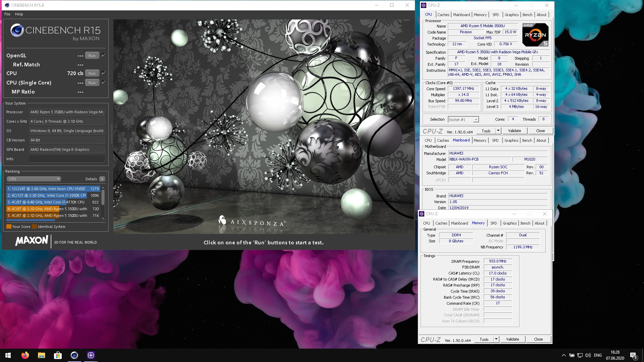
Task: Select ranking entry Intel Core i7-4770K
Action: (53, 202)
